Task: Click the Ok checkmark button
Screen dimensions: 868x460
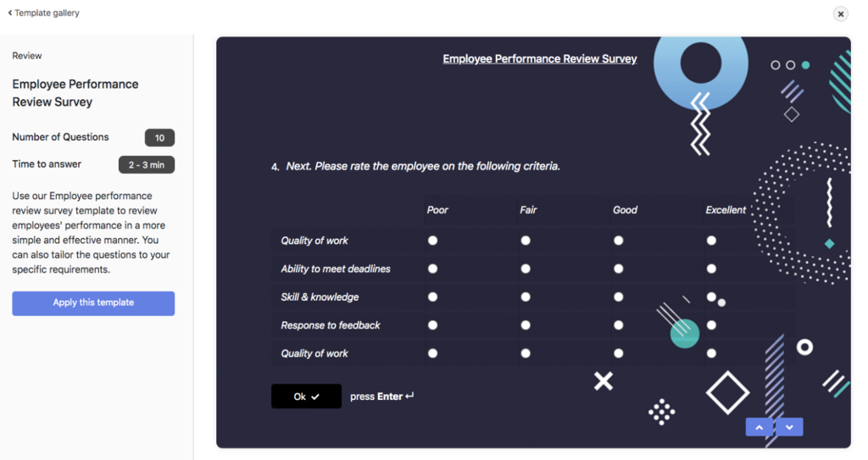Action: point(306,396)
